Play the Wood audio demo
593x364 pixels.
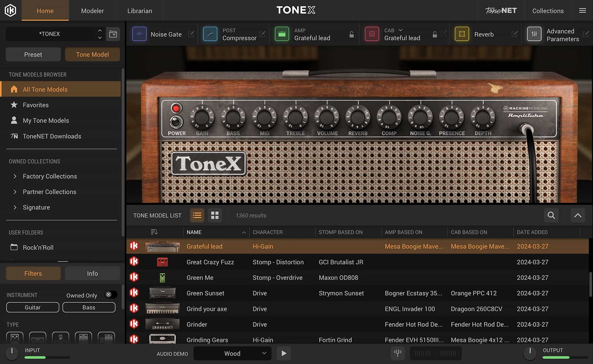point(284,353)
